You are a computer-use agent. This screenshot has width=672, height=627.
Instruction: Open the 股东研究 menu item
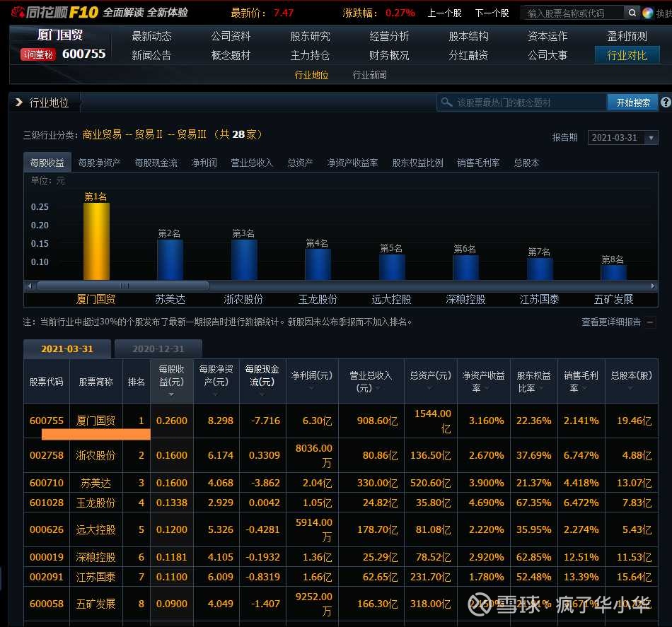click(x=310, y=36)
